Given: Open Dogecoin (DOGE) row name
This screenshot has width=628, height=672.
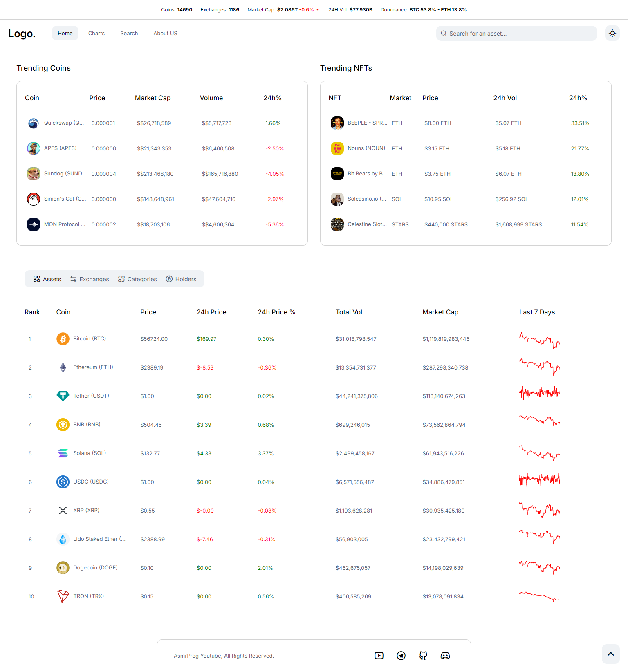Looking at the screenshot, I should (x=95, y=568).
